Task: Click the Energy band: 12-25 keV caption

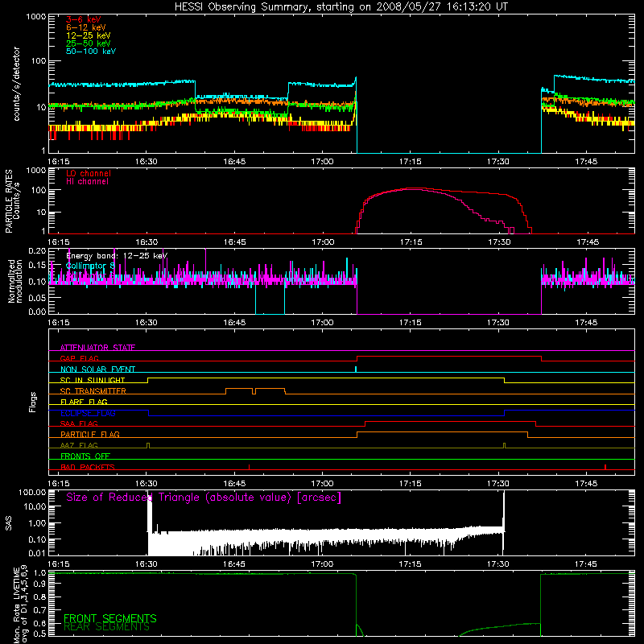Action: 117,256
